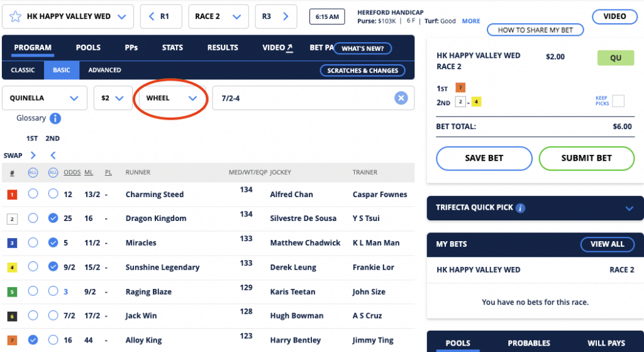Sort by PL column header
Viewport: 644px width, 352px height.
108,173
